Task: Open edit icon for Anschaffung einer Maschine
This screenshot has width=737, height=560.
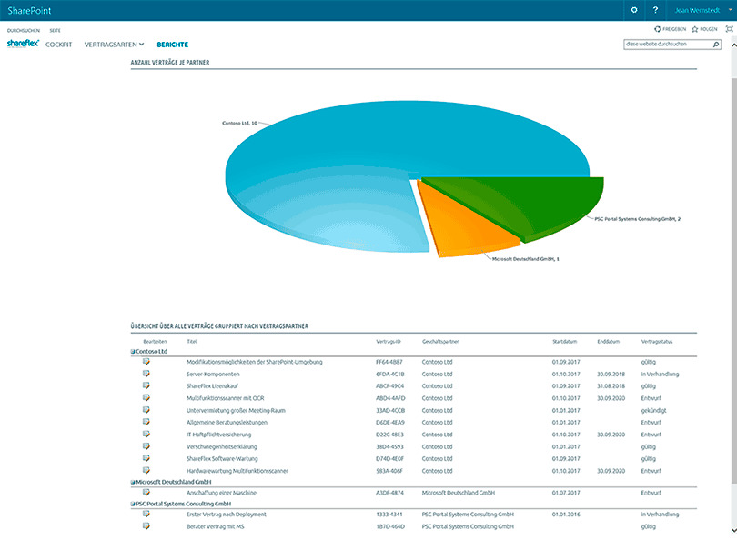Action: 146,492
